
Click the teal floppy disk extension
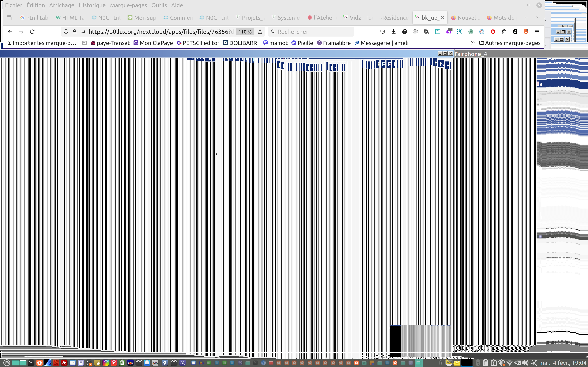click(x=438, y=32)
